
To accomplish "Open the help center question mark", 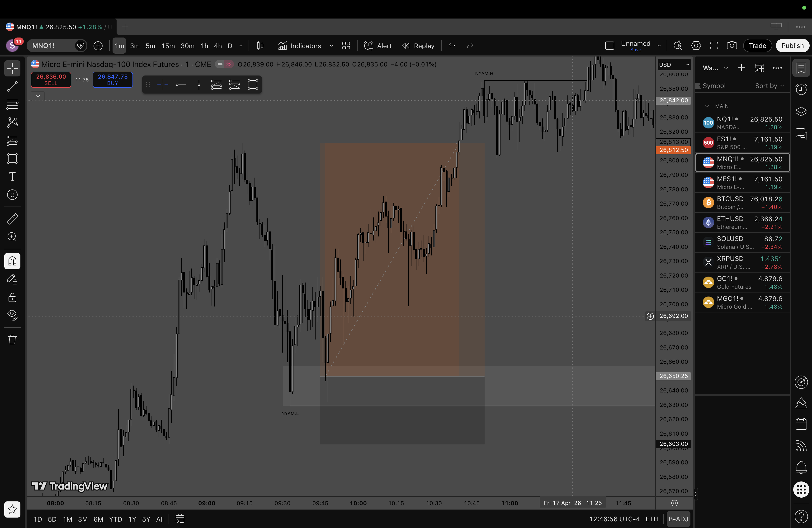I will coord(801,517).
